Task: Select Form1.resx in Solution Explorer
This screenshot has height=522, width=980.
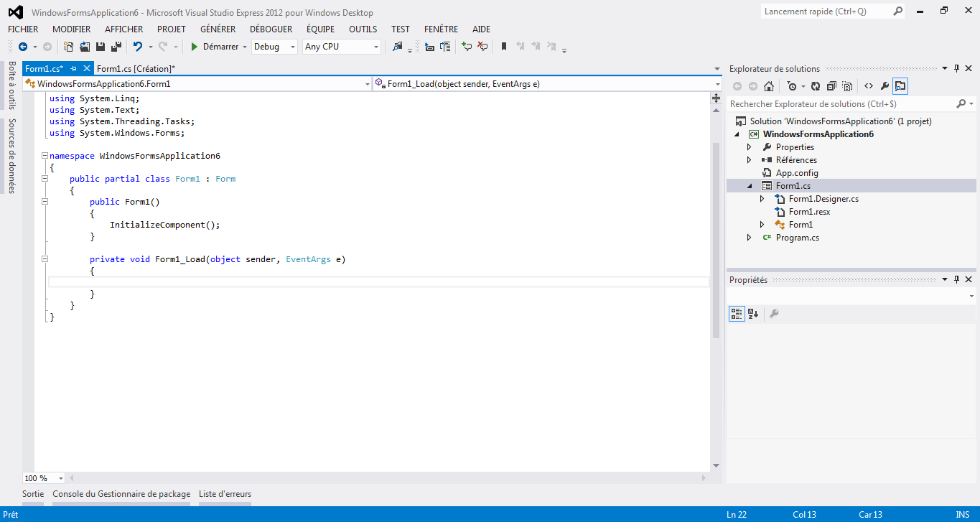Action: 809,212
